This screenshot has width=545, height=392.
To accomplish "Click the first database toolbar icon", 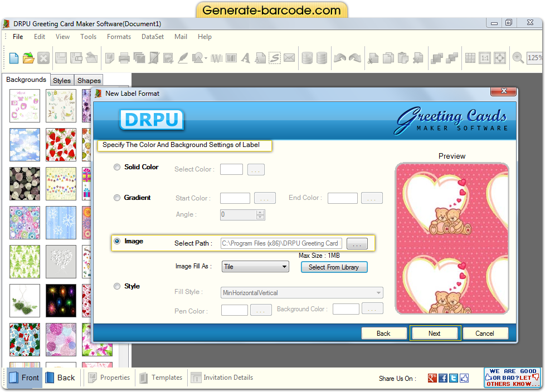I will click(307, 58).
